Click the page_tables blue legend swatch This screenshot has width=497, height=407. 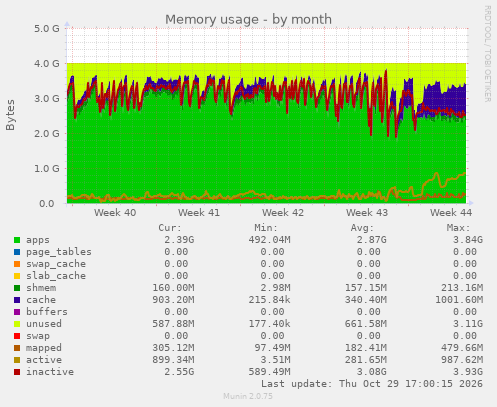tap(17, 252)
